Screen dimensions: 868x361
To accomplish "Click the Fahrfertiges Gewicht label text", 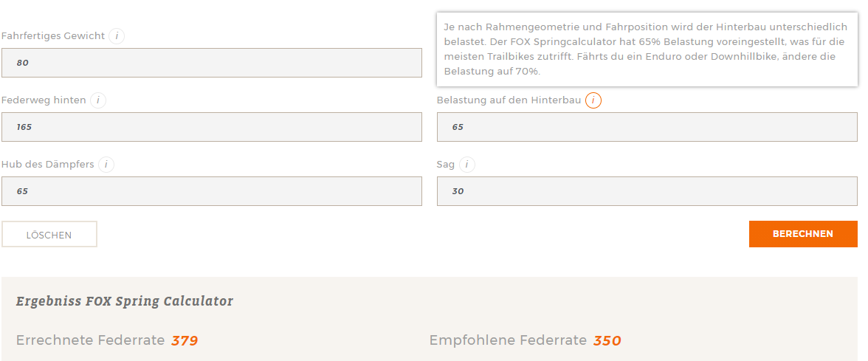I will coord(53,36).
